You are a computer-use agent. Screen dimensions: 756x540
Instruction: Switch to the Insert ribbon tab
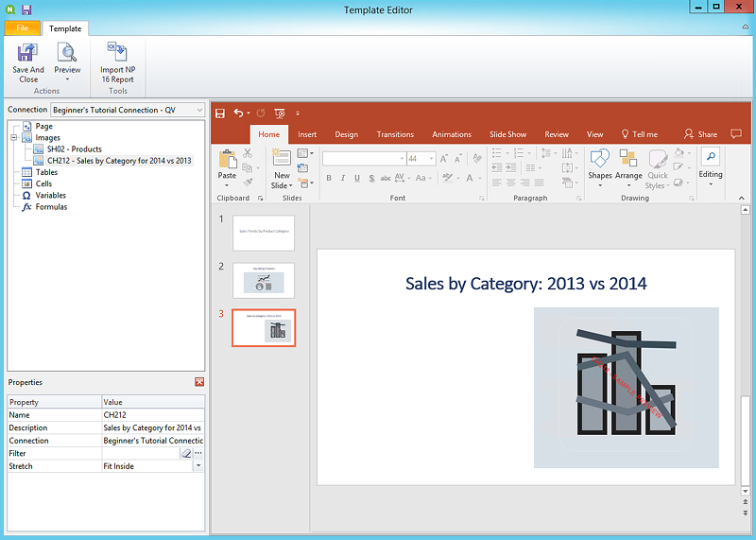[307, 134]
